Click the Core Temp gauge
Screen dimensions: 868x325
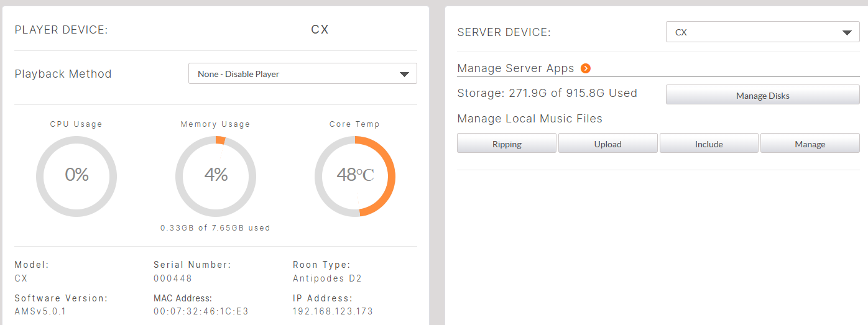click(x=355, y=175)
